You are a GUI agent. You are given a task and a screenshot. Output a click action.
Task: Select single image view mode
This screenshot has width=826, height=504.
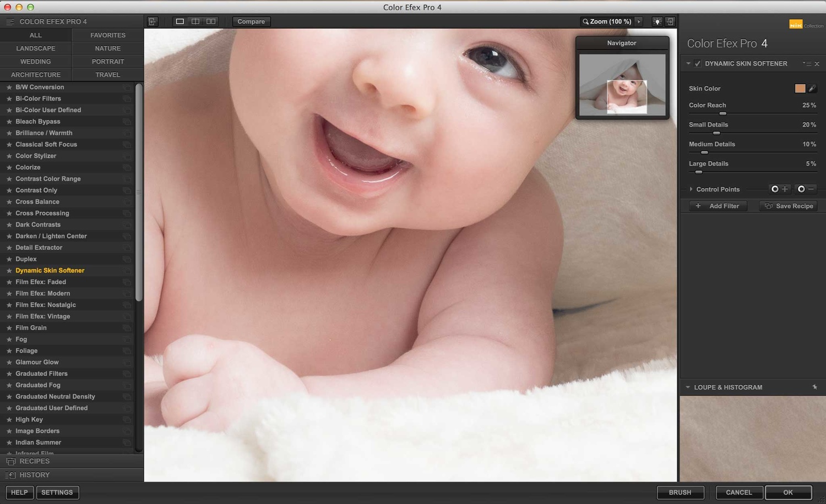tap(180, 21)
